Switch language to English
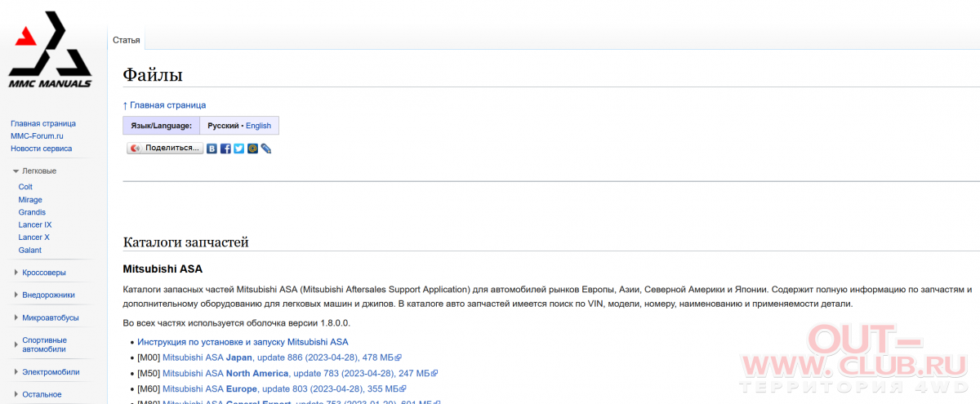This screenshot has height=404, width=980. point(258,126)
